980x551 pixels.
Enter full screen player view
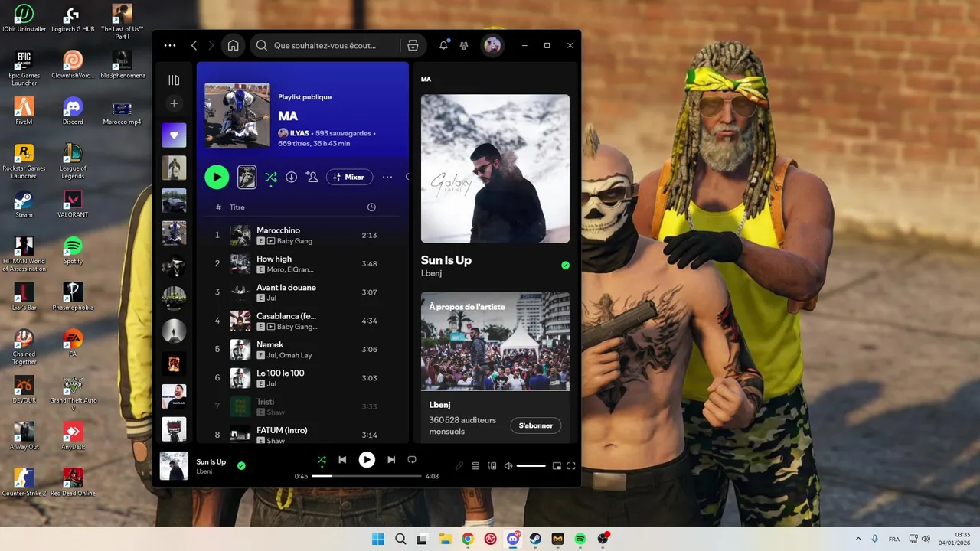pos(571,465)
